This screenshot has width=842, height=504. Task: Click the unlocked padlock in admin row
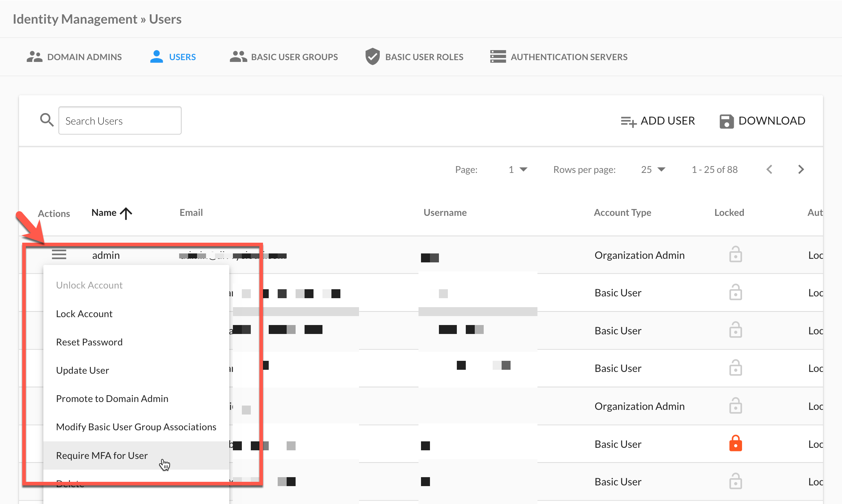pyautogui.click(x=735, y=255)
